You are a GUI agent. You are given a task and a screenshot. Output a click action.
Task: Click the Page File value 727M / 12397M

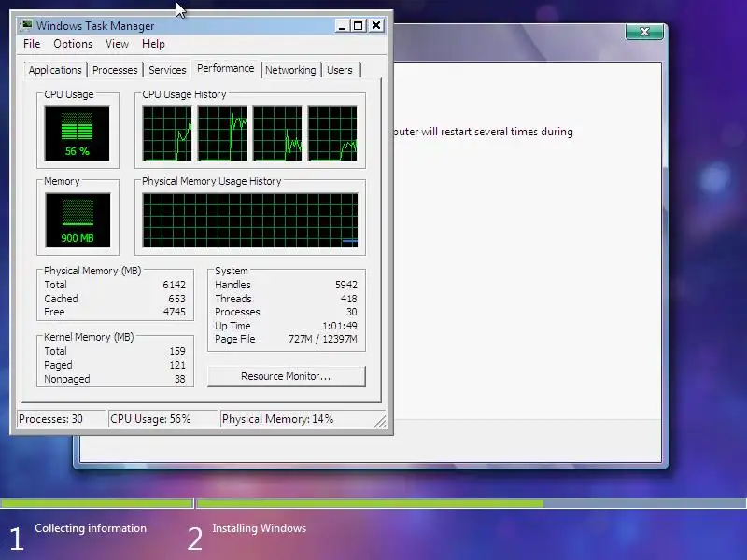[x=323, y=339]
